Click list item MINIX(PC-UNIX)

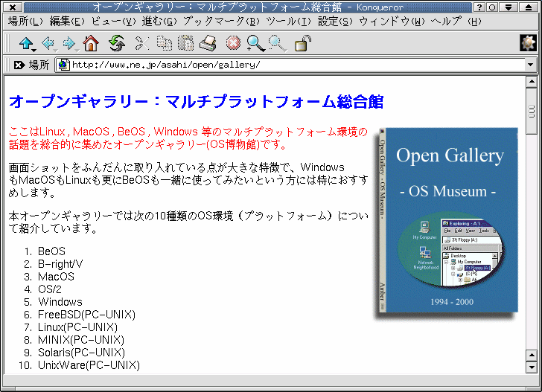coord(81,340)
